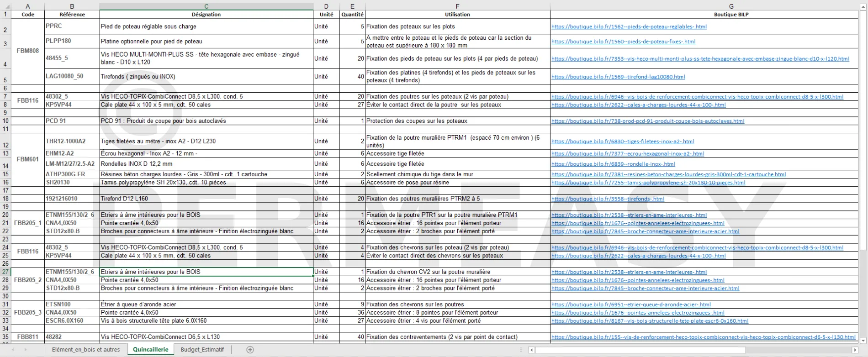Click the vertical scrollbar thumb
The width and height of the screenshot is (868, 357).
863,130
